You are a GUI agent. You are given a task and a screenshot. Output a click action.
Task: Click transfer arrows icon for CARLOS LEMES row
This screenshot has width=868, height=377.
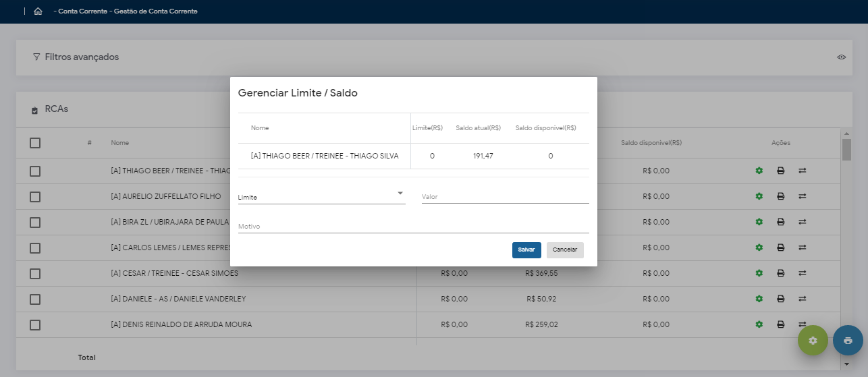pyautogui.click(x=803, y=248)
